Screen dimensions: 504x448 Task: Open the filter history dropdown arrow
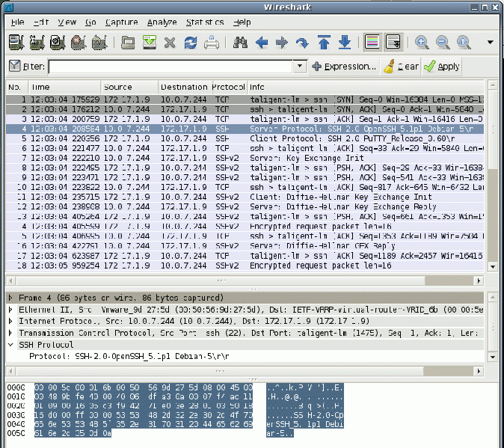tap(300, 66)
